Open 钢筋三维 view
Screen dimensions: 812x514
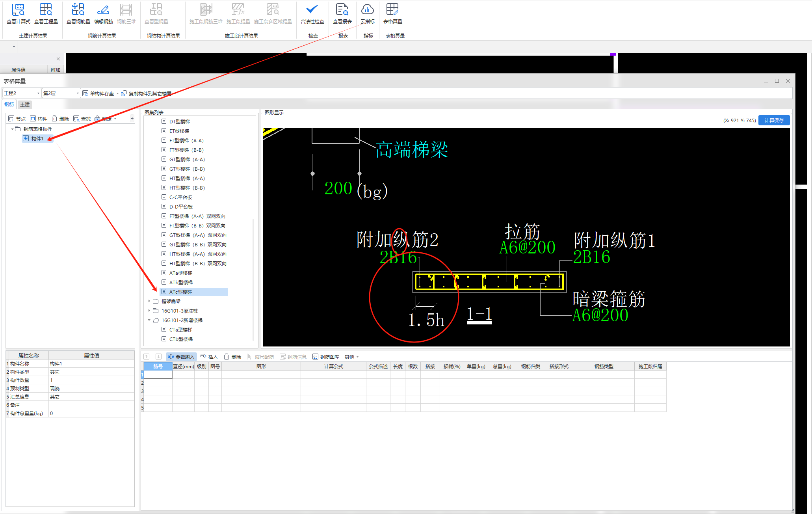click(126, 14)
